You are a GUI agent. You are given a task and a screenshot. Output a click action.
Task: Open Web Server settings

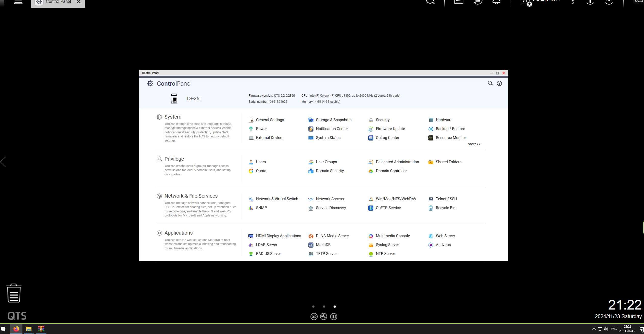442,236
